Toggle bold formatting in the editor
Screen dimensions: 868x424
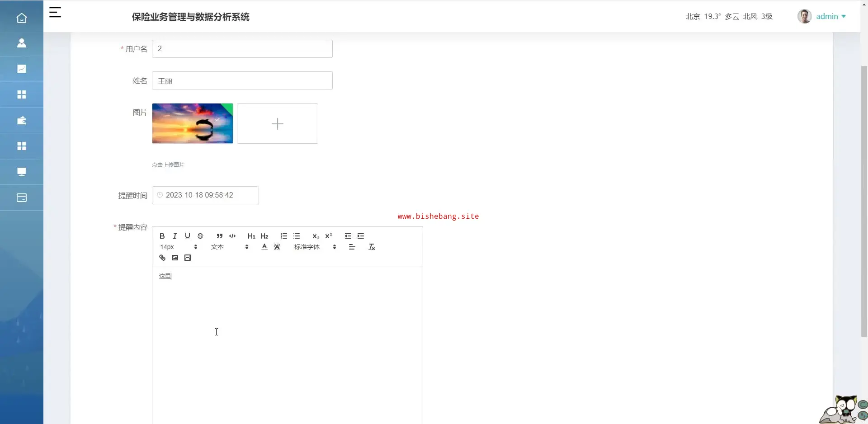coord(162,236)
